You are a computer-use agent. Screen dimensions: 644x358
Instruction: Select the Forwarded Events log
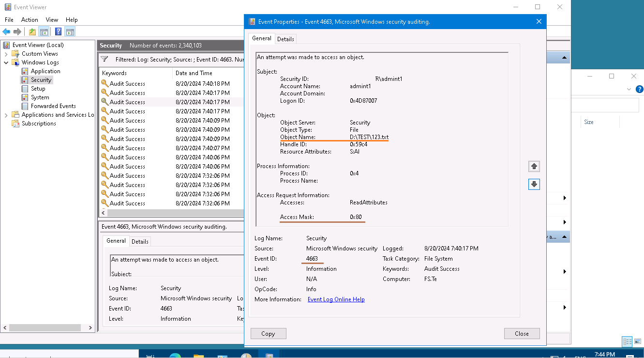coord(53,106)
